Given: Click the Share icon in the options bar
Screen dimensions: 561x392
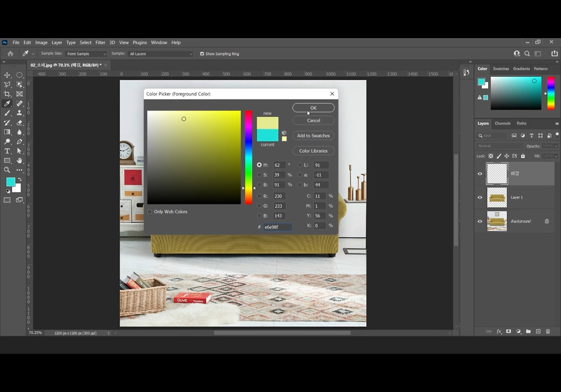Looking at the screenshot, I should click(554, 53).
